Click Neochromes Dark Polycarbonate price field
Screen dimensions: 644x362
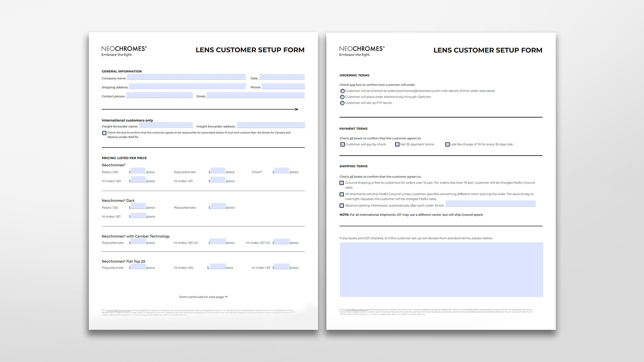pyautogui.click(x=218, y=206)
